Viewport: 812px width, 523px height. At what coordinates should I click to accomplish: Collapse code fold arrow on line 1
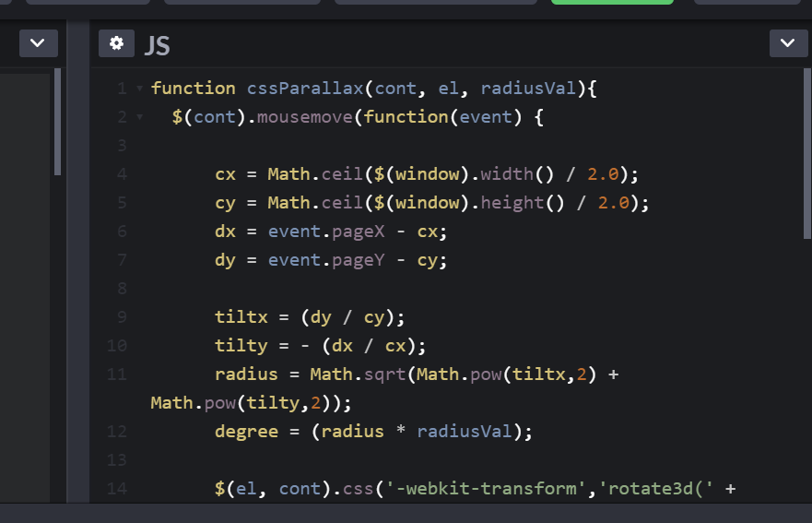pos(139,89)
